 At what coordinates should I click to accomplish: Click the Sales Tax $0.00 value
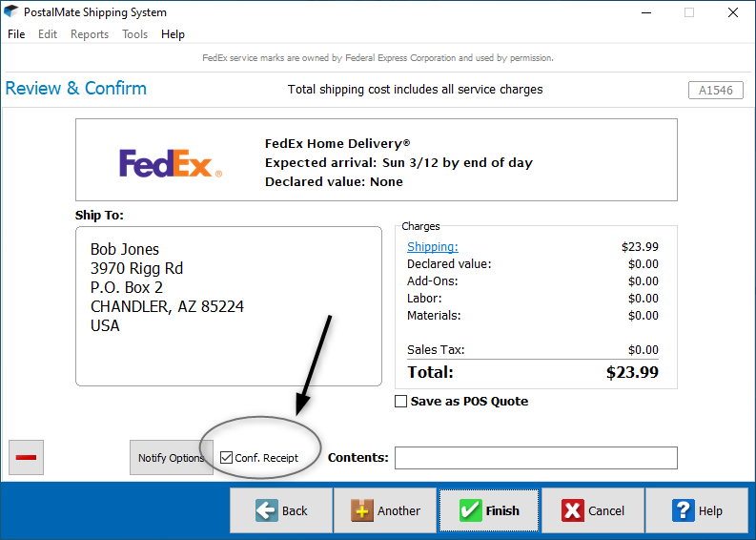tap(644, 350)
